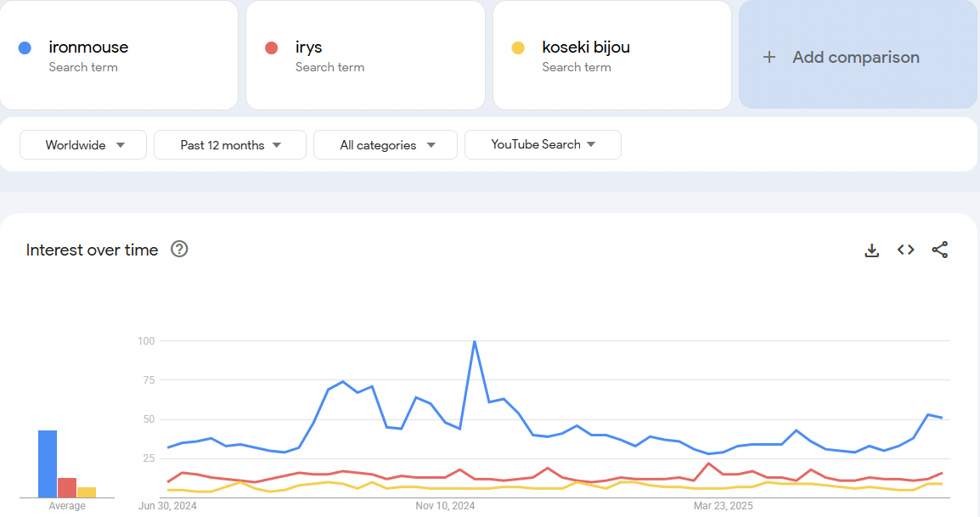Image resolution: width=980 pixels, height=517 pixels.
Task: Download the Interest over time chart data
Action: click(871, 250)
